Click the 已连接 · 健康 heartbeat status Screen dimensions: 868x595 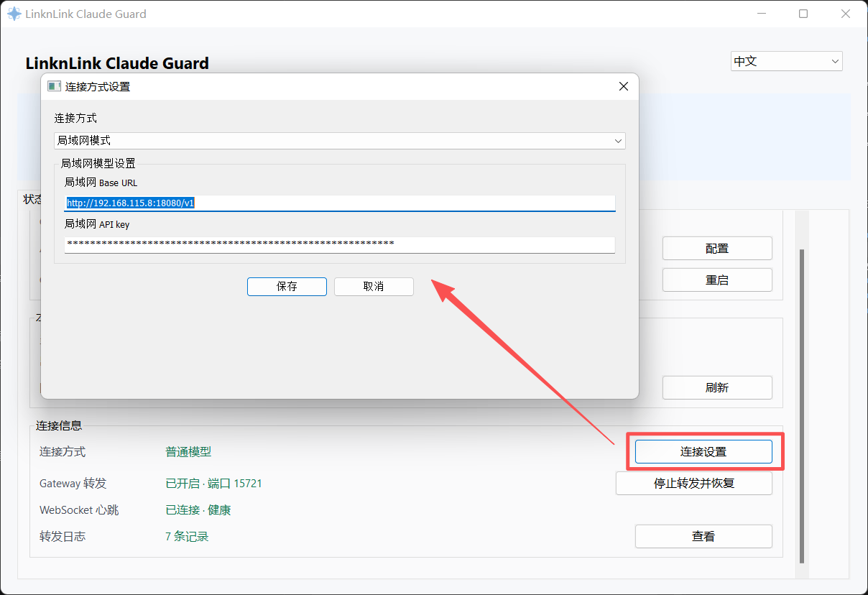pos(198,509)
